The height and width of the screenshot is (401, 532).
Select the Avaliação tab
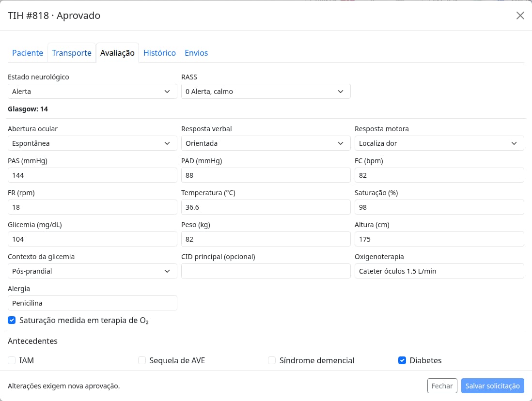pos(117,53)
